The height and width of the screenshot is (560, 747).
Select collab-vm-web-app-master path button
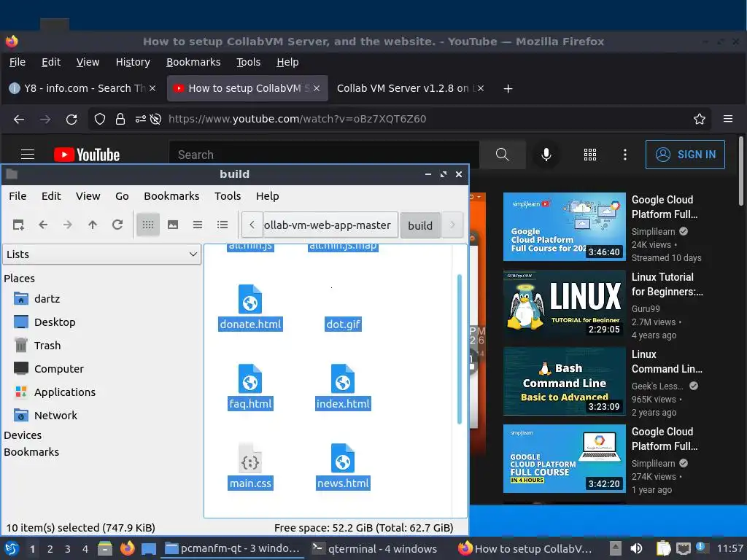click(x=330, y=225)
